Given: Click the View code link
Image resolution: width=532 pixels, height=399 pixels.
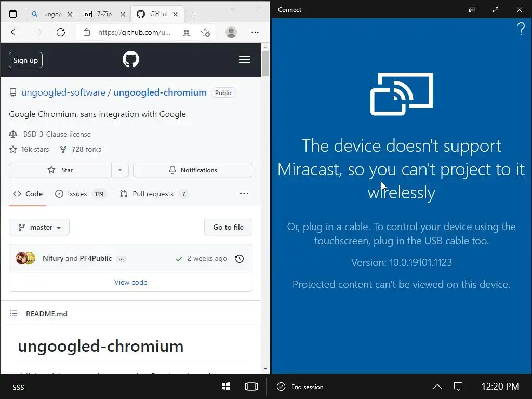Looking at the screenshot, I should (x=130, y=282).
